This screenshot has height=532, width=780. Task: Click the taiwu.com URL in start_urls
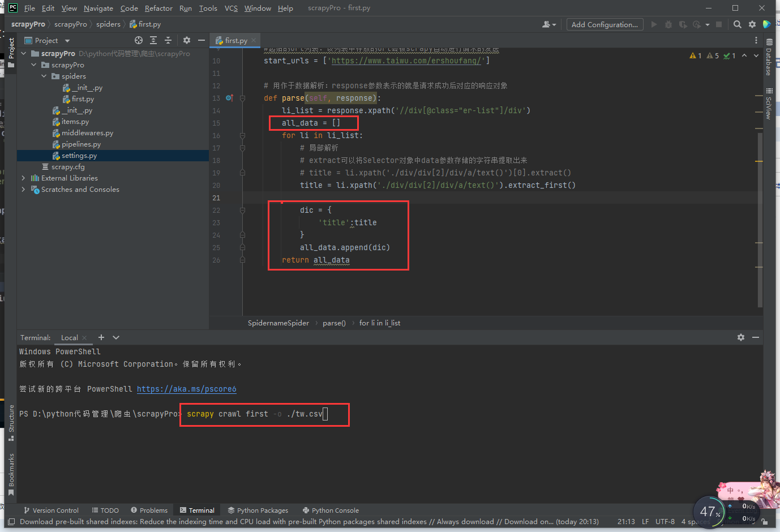tap(406, 61)
